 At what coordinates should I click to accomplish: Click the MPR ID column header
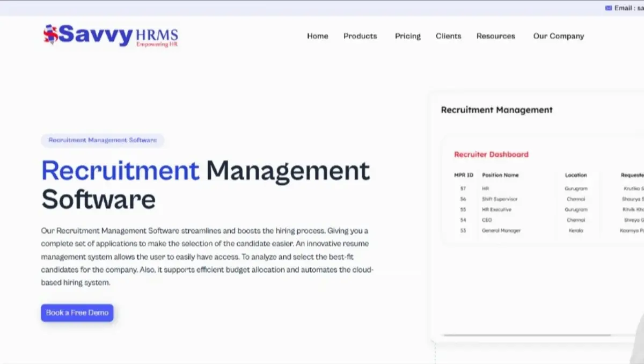[464, 175]
